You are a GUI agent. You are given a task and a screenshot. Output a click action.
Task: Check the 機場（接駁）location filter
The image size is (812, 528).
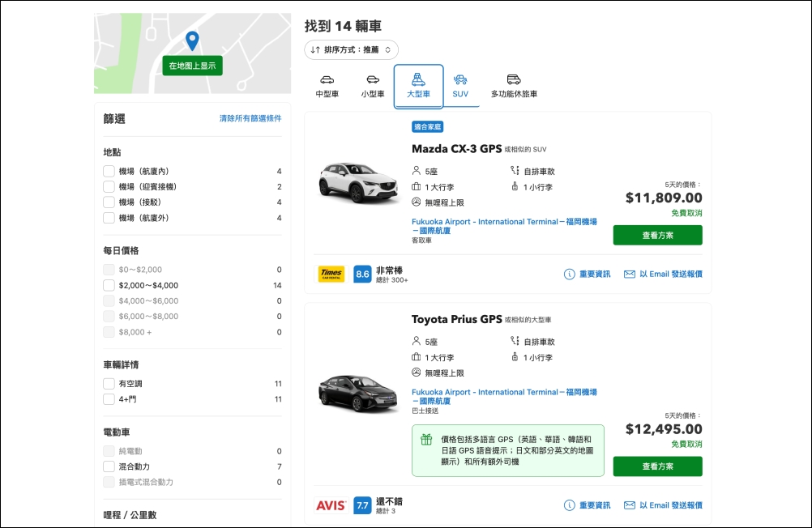(109, 202)
